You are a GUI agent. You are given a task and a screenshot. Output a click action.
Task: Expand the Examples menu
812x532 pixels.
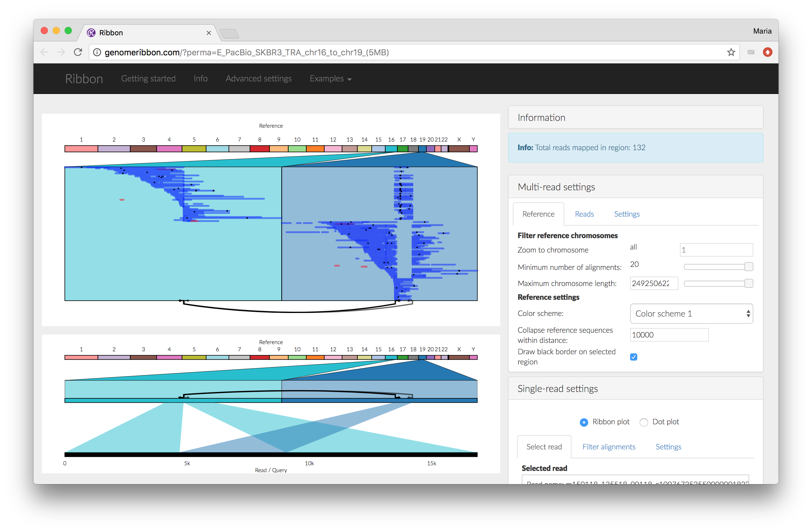330,78
